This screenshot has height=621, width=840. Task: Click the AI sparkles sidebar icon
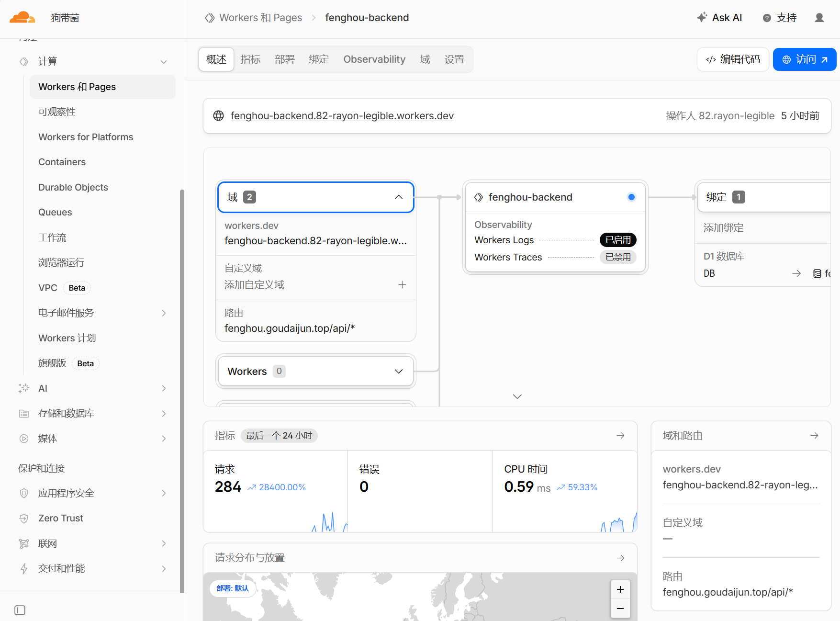[x=24, y=388]
